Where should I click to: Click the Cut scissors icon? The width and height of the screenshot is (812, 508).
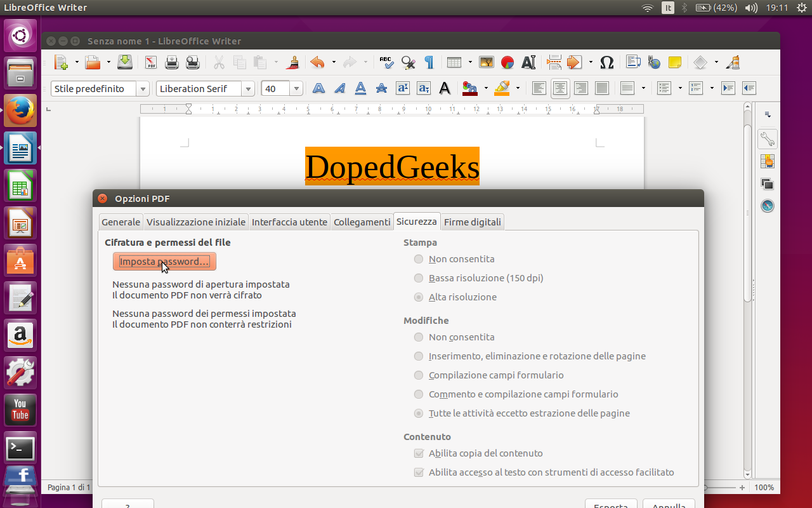(x=219, y=62)
